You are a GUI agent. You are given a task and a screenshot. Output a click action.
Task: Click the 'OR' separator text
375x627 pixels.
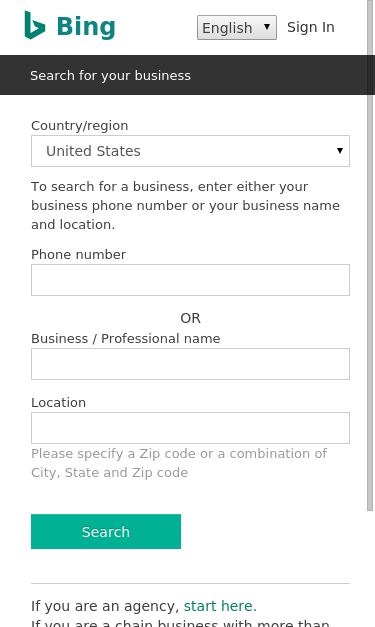pos(190,318)
